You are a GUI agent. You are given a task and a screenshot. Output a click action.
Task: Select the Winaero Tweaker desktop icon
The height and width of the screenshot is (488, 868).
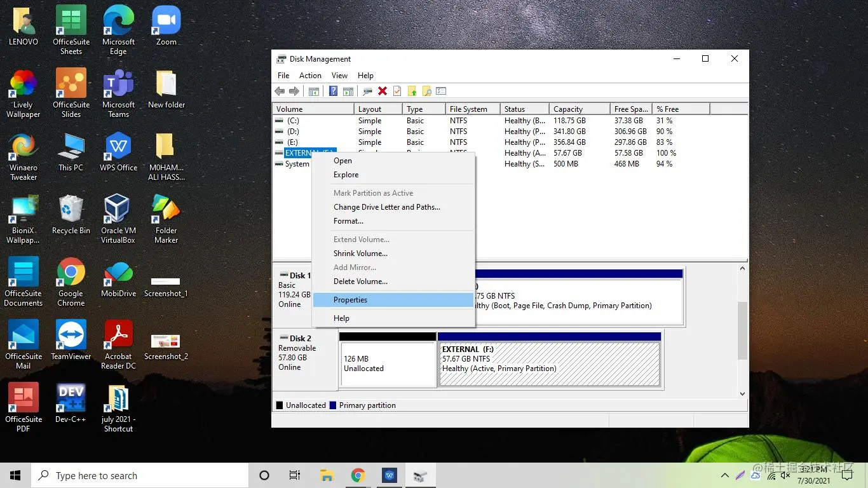pos(24,156)
